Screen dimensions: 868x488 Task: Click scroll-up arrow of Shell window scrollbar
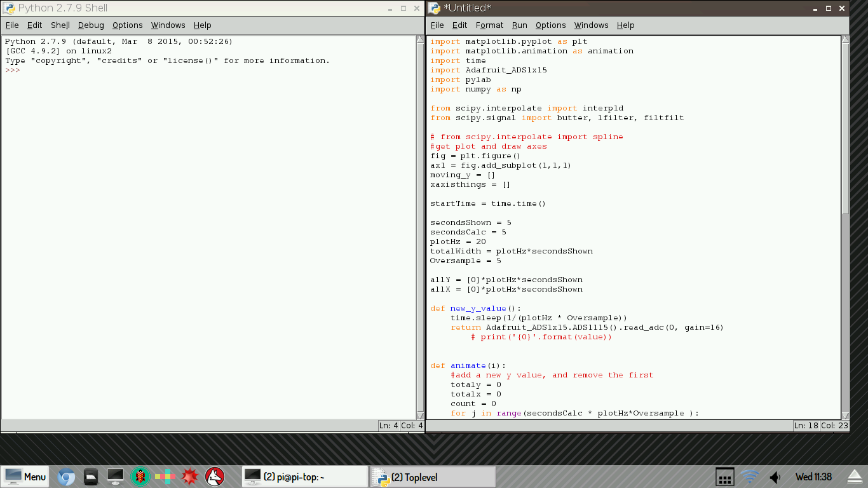[419, 39]
